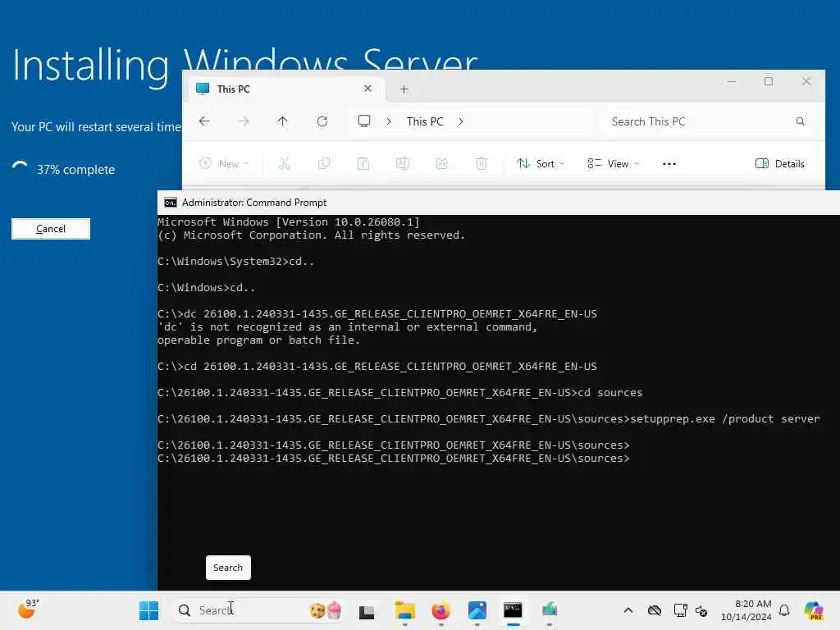Launch Firefox from the taskbar

tap(441, 610)
